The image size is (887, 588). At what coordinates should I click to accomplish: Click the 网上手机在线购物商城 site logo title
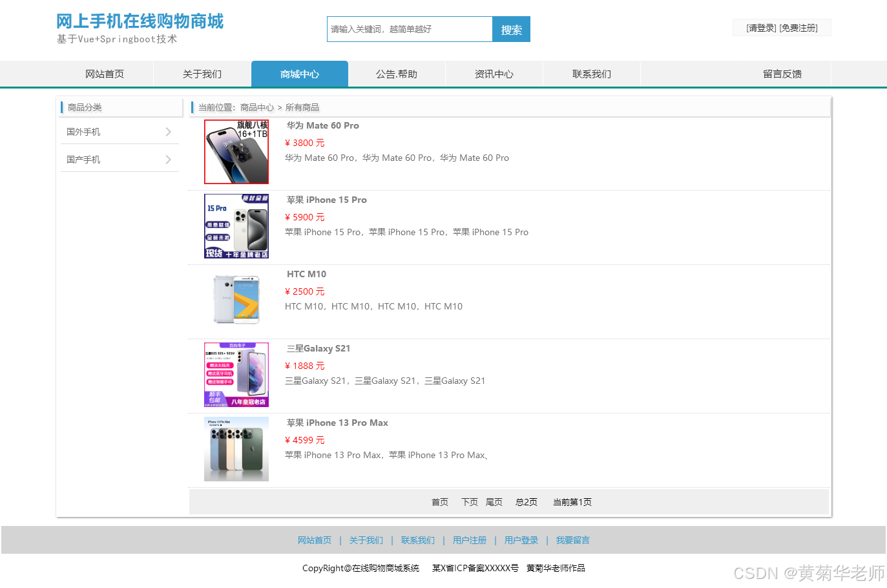(140, 21)
